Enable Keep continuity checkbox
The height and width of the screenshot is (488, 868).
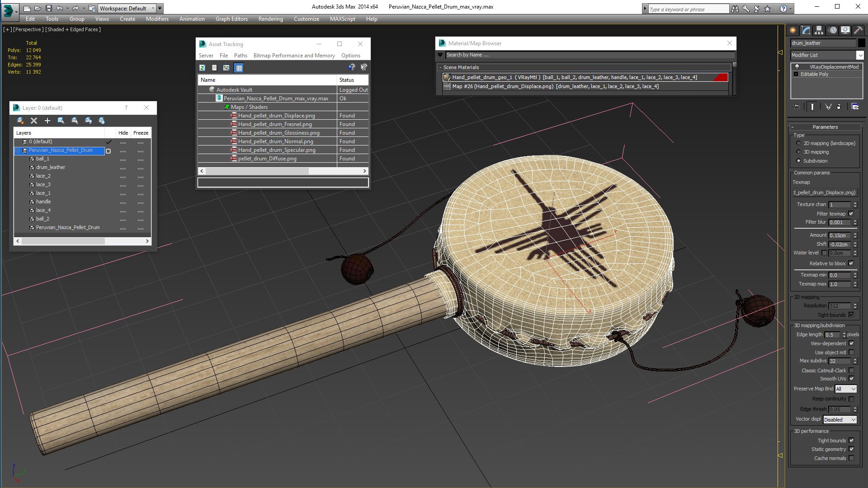[x=851, y=399]
